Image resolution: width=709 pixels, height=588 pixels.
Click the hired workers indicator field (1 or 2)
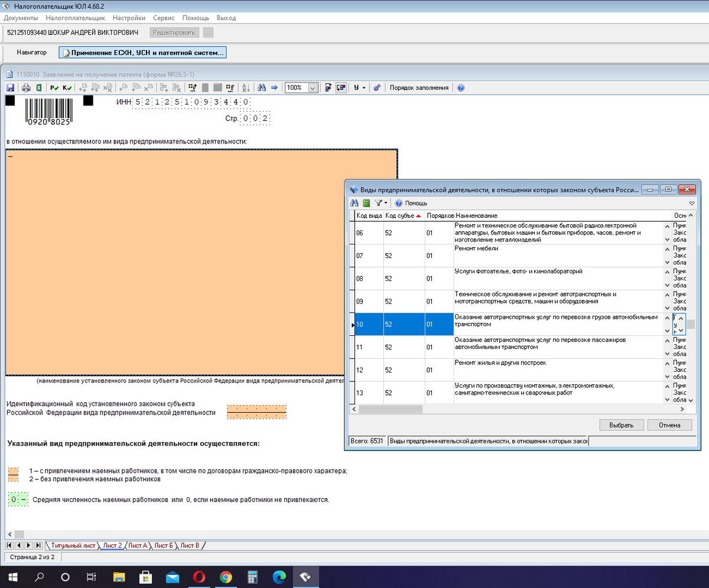tap(13, 475)
